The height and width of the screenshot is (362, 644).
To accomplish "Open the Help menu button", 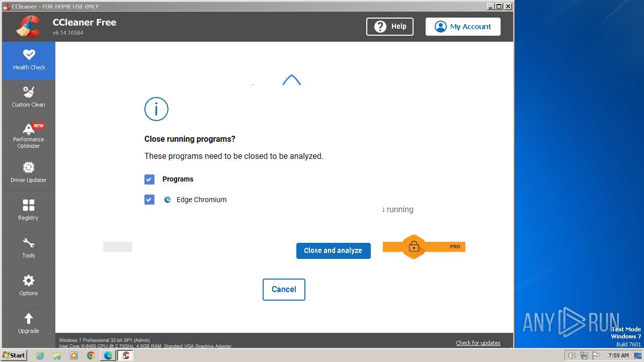I will 390,27.
